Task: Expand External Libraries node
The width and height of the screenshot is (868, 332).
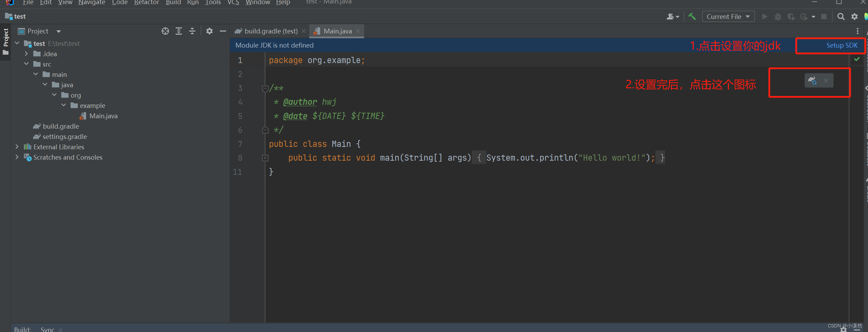Action: pos(17,147)
